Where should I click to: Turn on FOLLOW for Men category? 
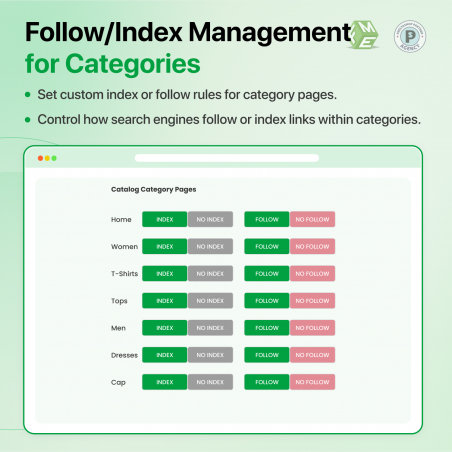point(267,328)
